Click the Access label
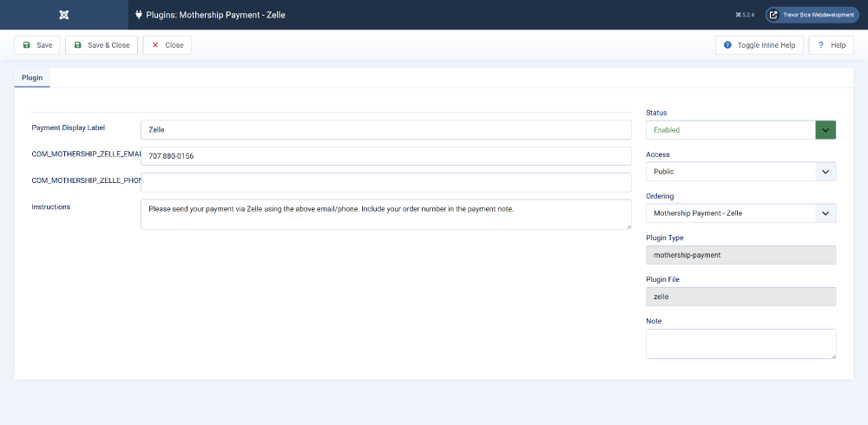 [x=658, y=154]
